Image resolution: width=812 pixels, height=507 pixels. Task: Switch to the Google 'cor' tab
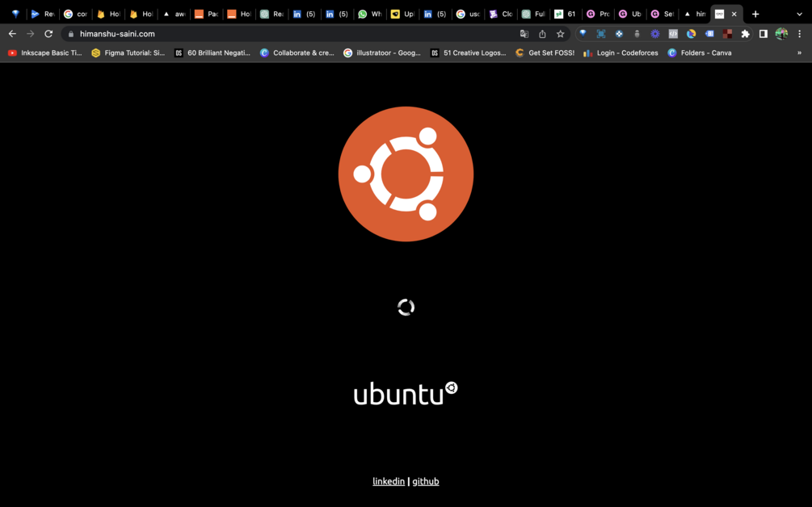click(x=76, y=15)
